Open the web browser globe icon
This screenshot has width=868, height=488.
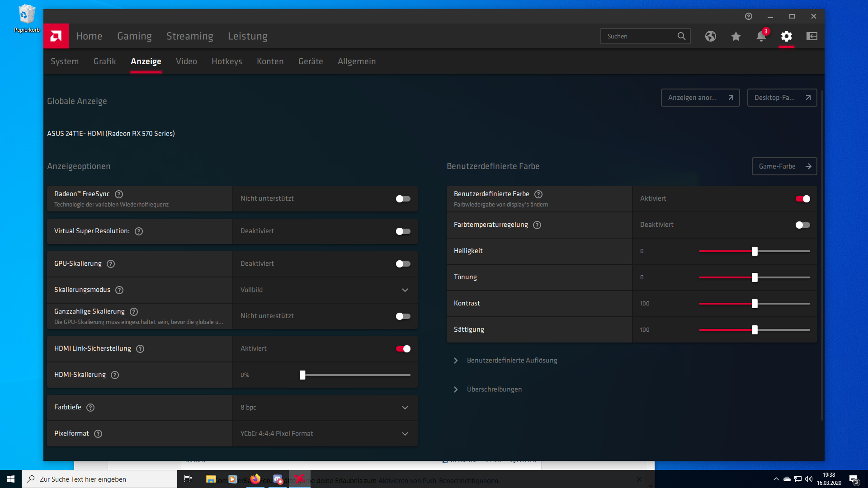click(710, 36)
